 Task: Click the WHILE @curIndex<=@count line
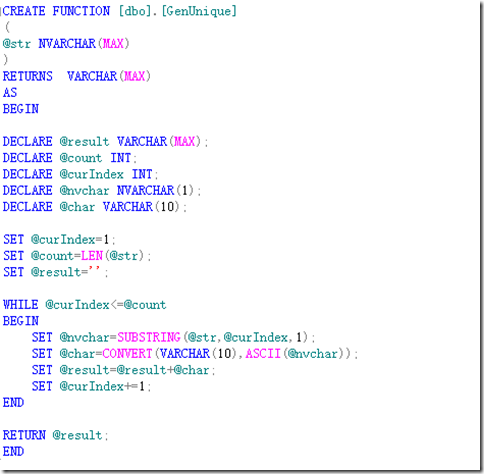pyautogui.click(x=84, y=305)
